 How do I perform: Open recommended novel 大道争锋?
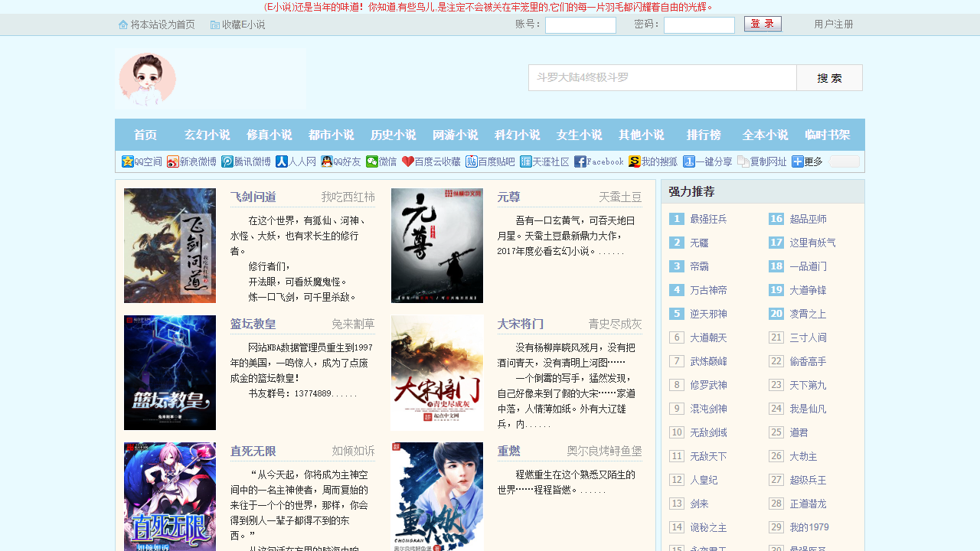coord(808,290)
